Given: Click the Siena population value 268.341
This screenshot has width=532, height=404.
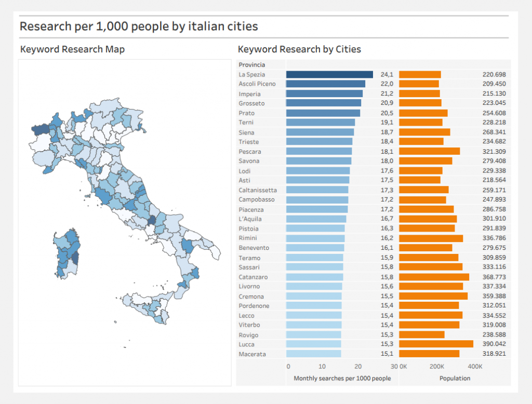Looking at the screenshot, I should (494, 132).
